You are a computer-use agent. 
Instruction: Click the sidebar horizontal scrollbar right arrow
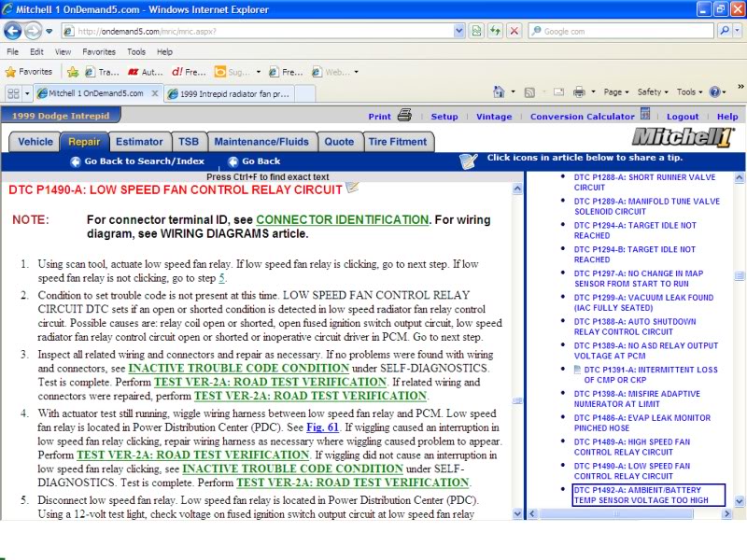coord(726,514)
